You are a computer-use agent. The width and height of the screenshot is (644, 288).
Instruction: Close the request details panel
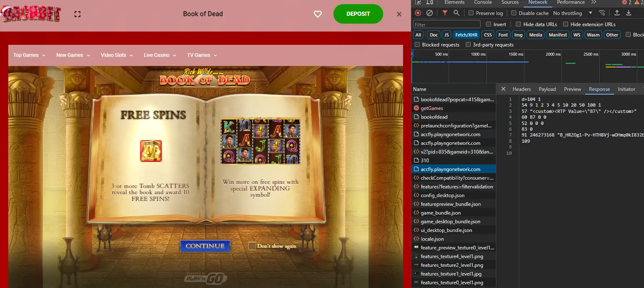click(503, 89)
